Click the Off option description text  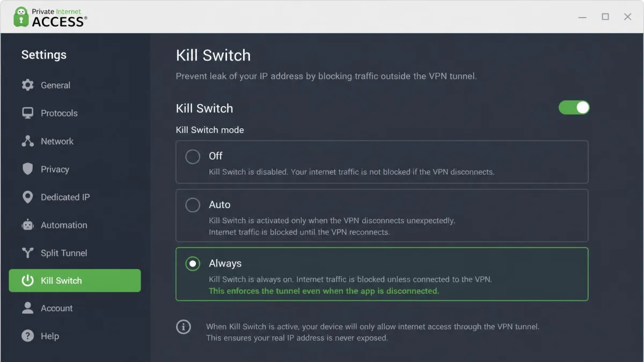(352, 172)
